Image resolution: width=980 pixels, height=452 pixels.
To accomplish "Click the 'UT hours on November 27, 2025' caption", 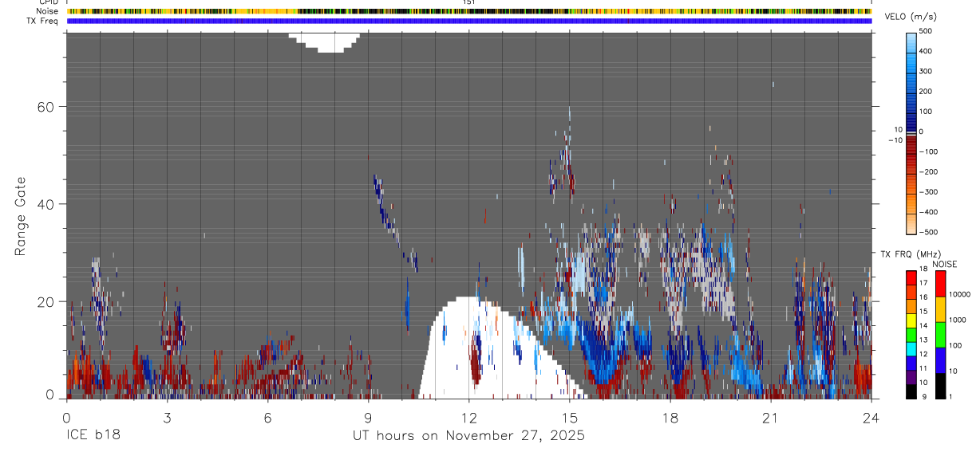I will (468, 436).
